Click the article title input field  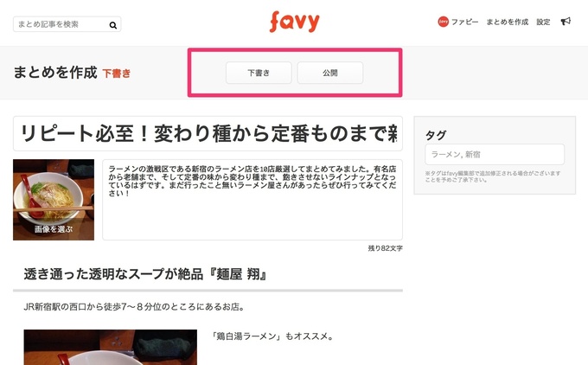coord(208,133)
